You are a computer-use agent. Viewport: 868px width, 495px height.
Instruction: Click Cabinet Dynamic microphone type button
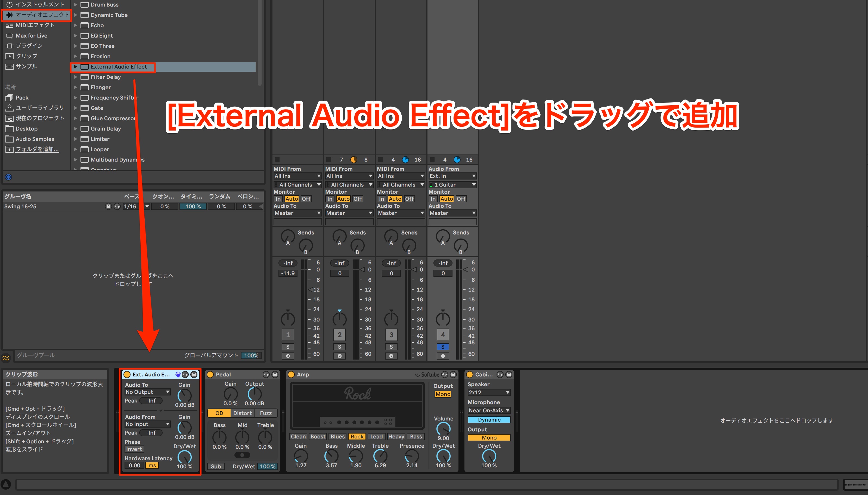click(x=489, y=419)
